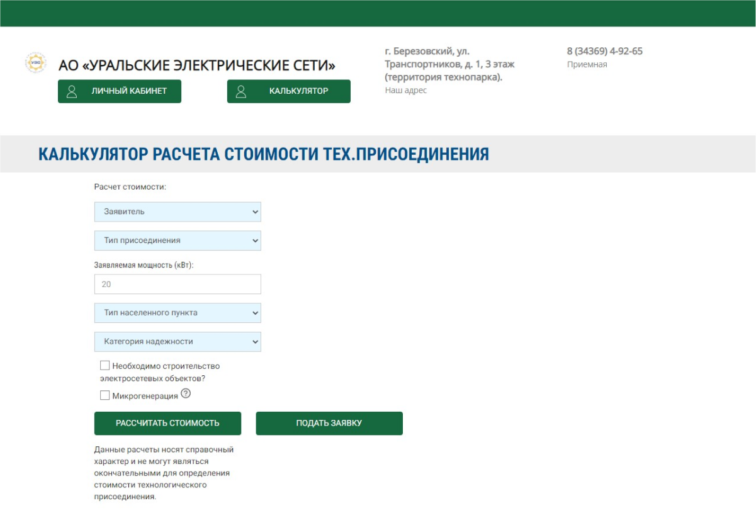
Task: Open the Личный кабинет button
Action: pos(120,91)
